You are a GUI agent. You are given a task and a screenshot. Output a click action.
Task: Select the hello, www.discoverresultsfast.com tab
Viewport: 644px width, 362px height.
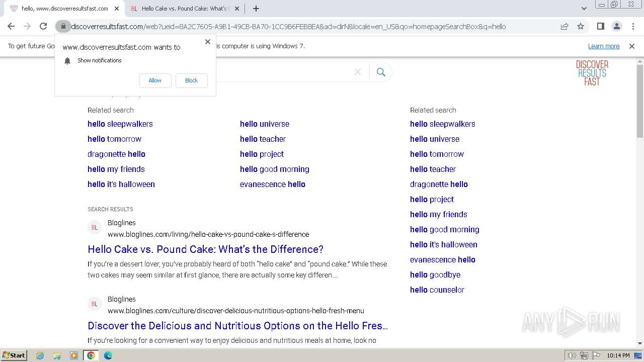click(x=63, y=9)
